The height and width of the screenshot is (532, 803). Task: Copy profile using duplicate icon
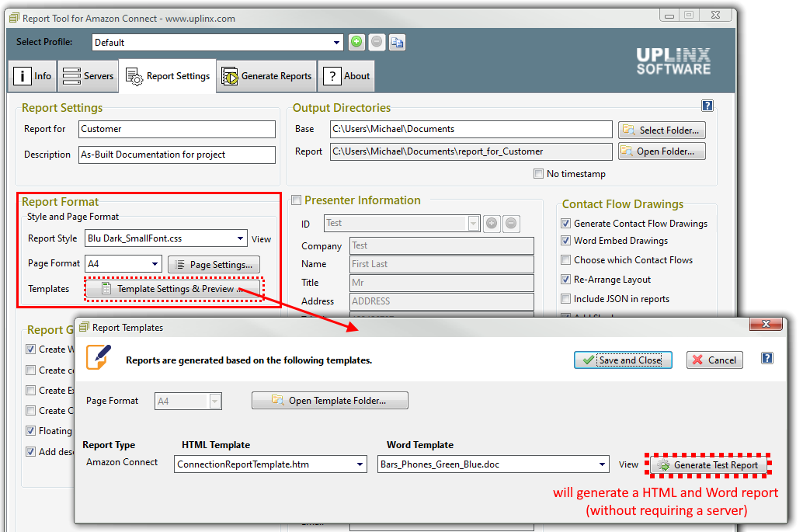(x=397, y=42)
